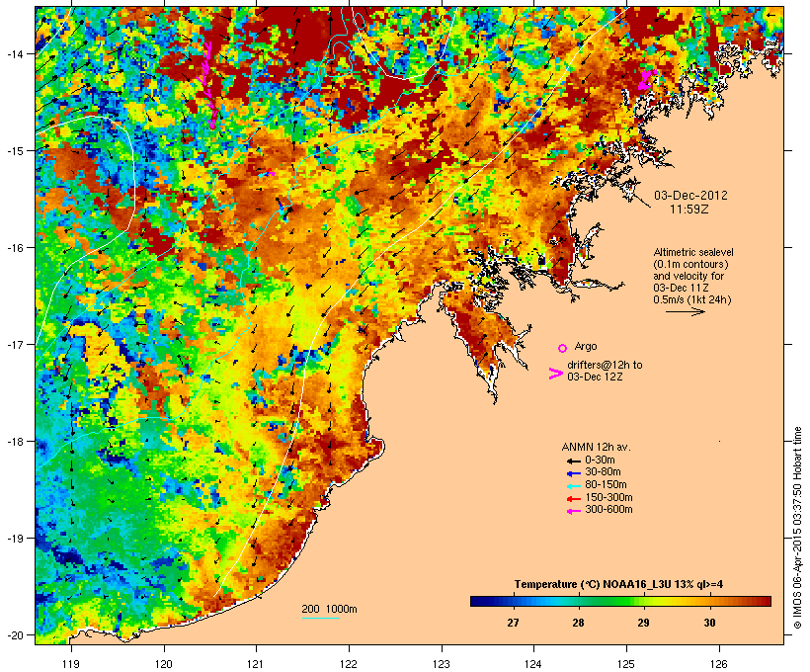Select the red 150-300m arrow in legend
The image size is (810, 672).
[x=574, y=498]
